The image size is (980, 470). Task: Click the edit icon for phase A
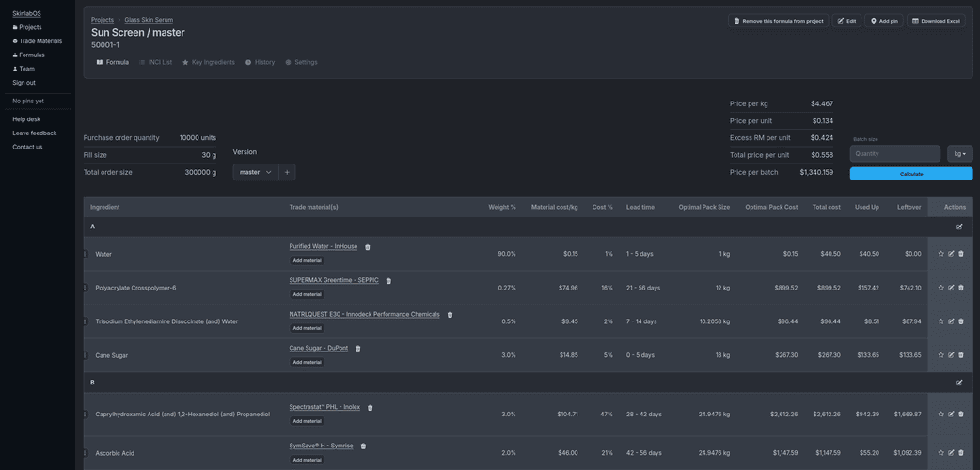pyautogui.click(x=959, y=227)
